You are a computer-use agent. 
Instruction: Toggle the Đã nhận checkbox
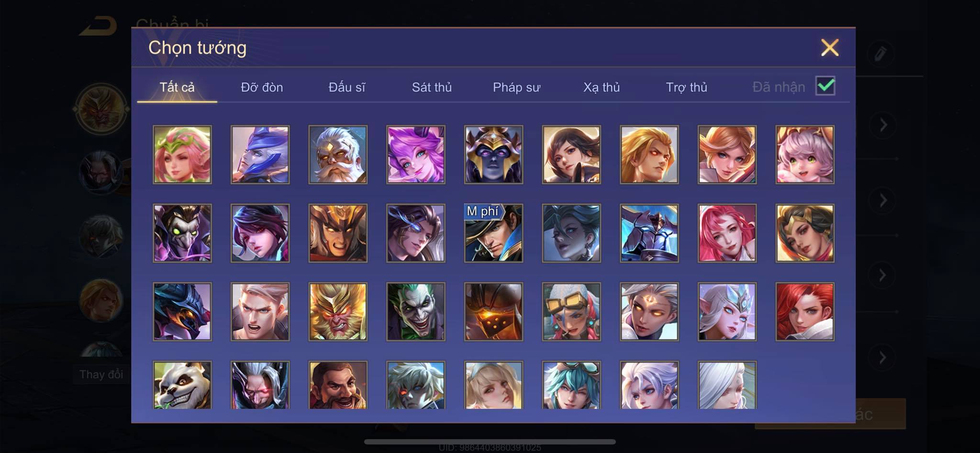click(825, 86)
